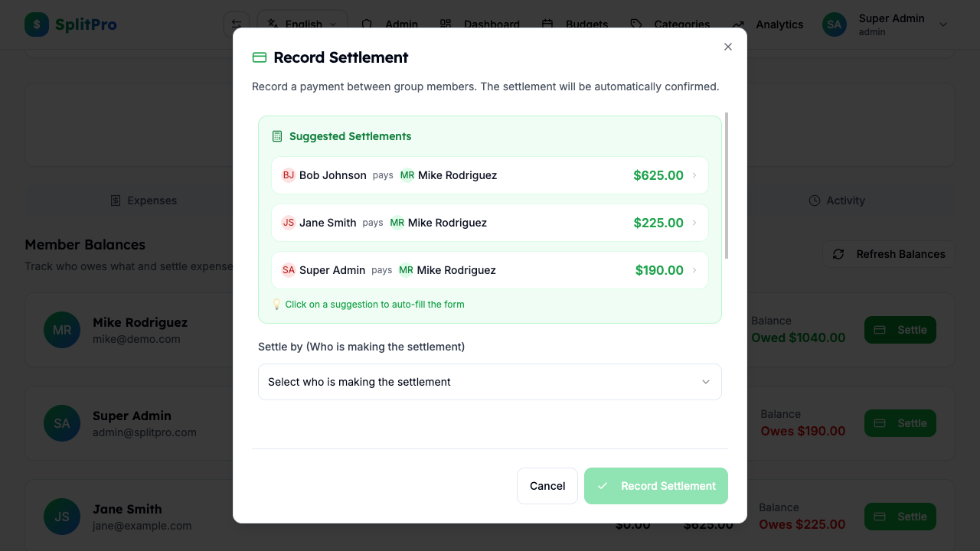Image resolution: width=980 pixels, height=551 pixels.
Task: Click the Cancel button
Action: (x=547, y=485)
